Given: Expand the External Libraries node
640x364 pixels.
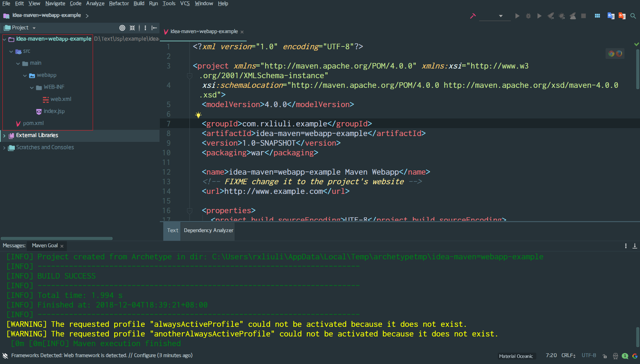Looking at the screenshot, I should [4, 136].
